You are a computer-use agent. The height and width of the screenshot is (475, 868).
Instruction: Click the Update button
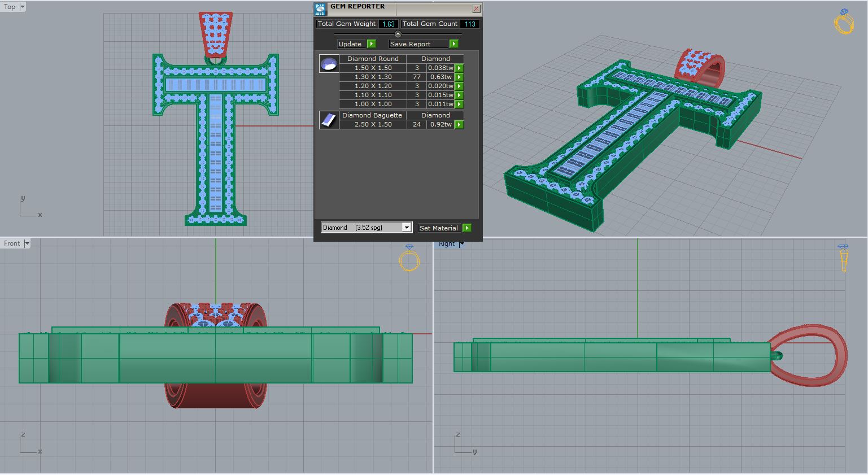click(357, 44)
